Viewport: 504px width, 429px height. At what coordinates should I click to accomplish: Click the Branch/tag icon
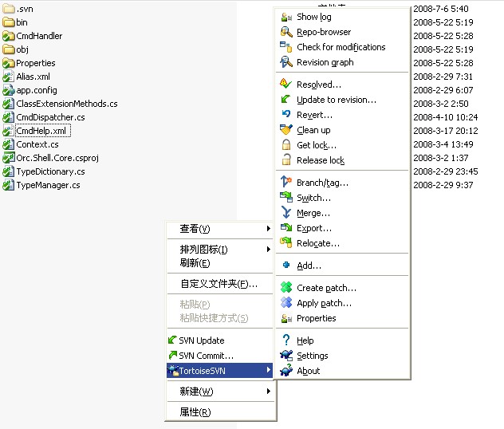point(286,183)
